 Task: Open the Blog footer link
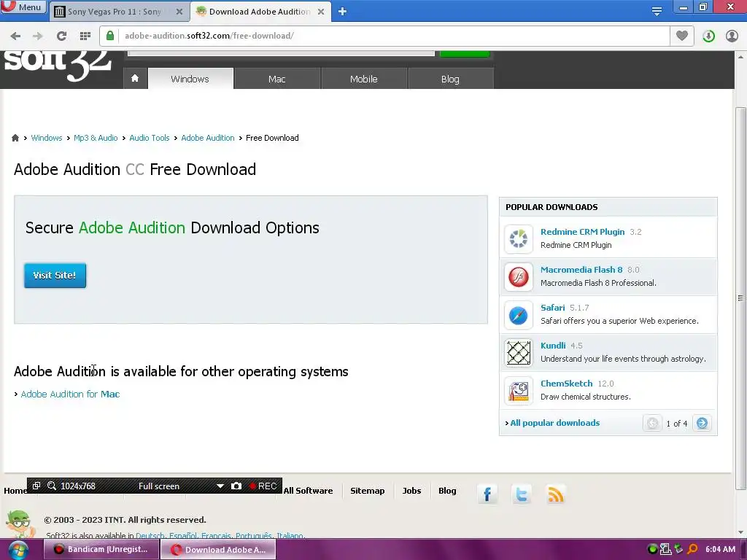click(x=447, y=491)
